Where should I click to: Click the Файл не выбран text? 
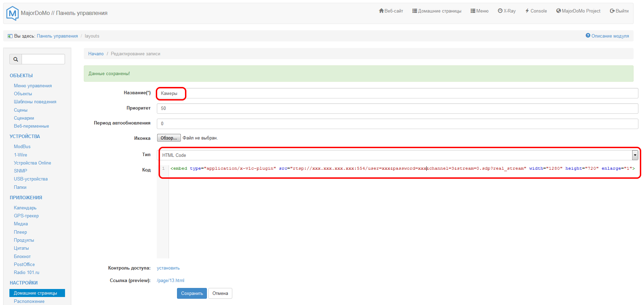[x=200, y=138]
